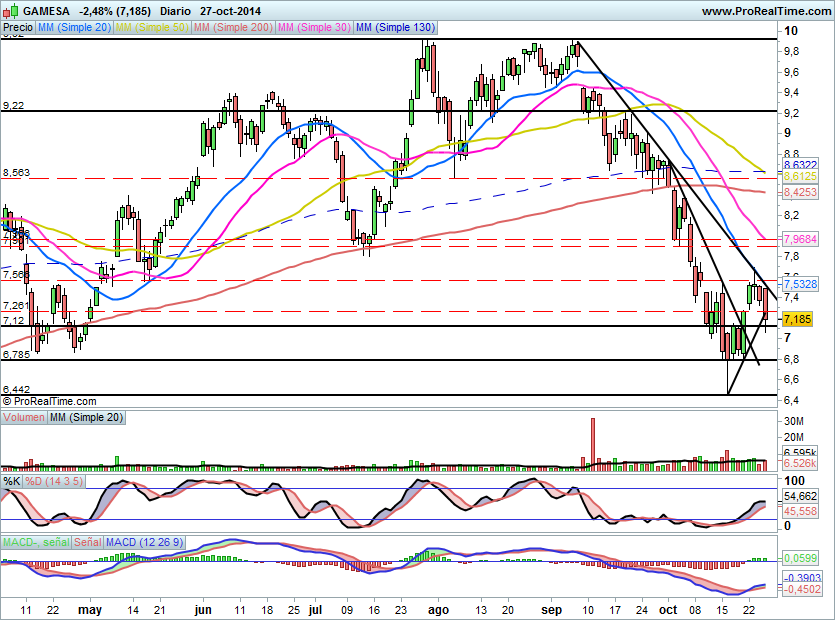The width and height of the screenshot is (835, 620).
Task: Click the 7,261 level label
Action: 17,305
